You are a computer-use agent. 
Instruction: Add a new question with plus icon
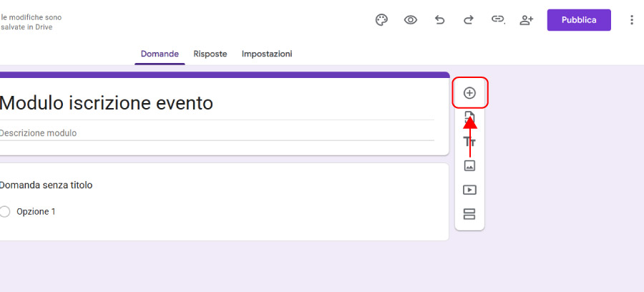[x=469, y=93]
